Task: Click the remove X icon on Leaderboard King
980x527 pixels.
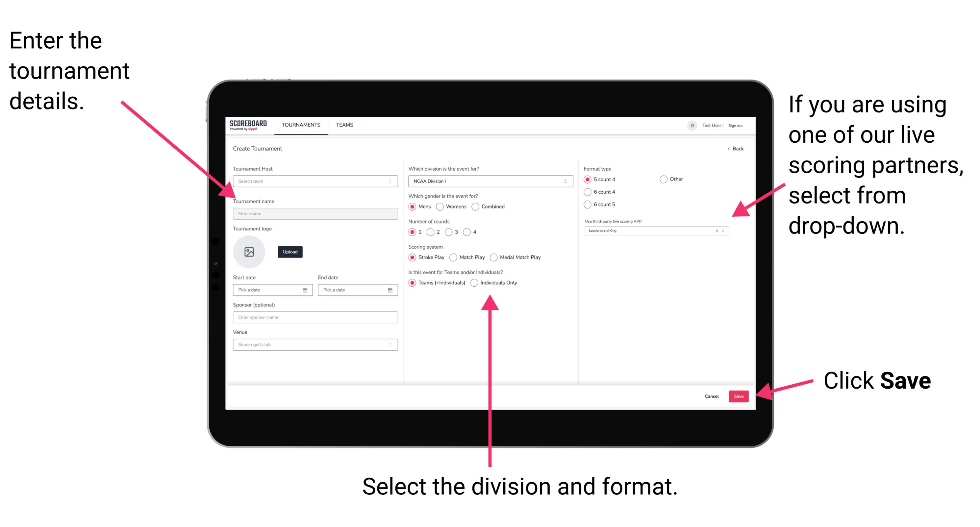Action: tap(716, 231)
